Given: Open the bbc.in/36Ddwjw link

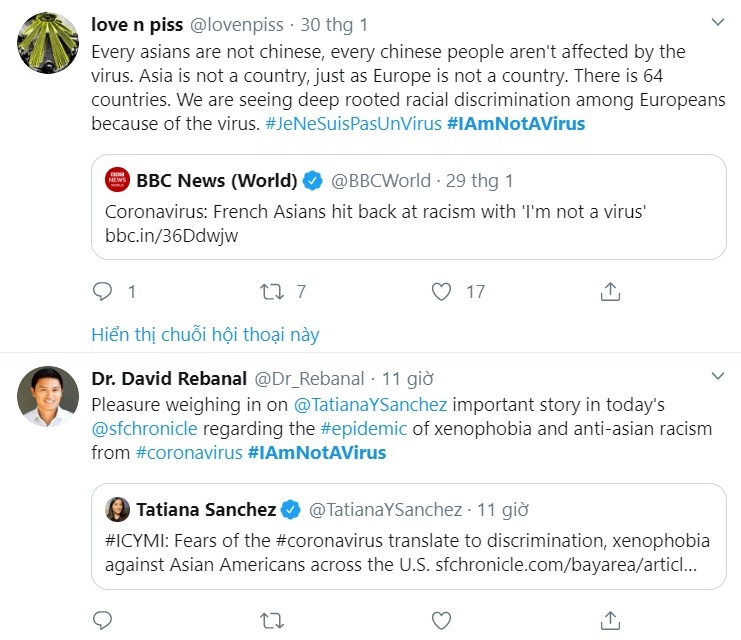Looking at the screenshot, I should 172,236.
